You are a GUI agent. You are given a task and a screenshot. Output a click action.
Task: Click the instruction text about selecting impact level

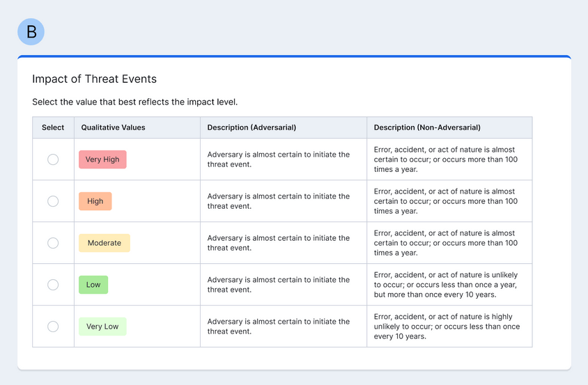click(x=134, y=102)
